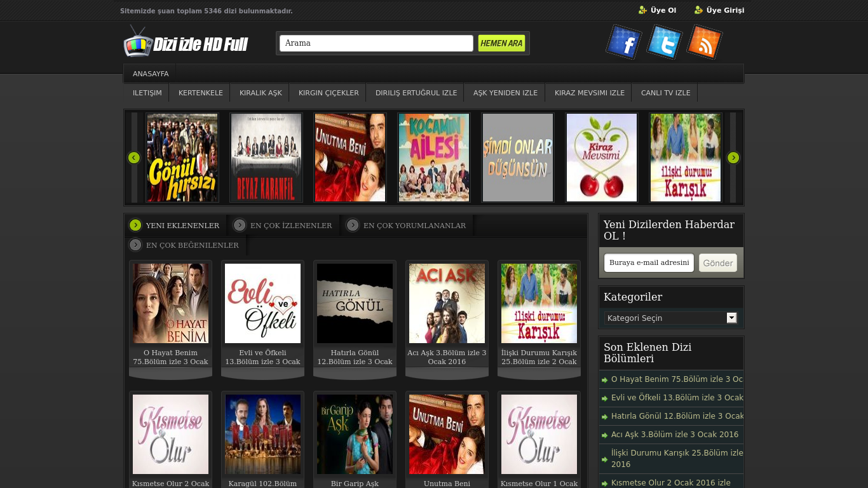The height and width of the screenshot is (488, 868).
Task: Open the Bir Garip Aşk thumbnail
Action: pos(355,434)
